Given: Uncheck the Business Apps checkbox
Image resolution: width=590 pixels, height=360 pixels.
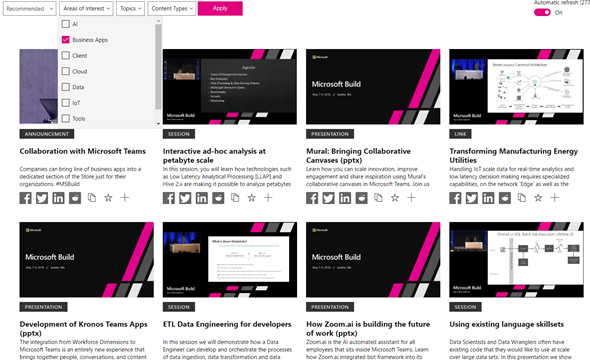Looking at the screenshot, I should (x=66, y=39).
